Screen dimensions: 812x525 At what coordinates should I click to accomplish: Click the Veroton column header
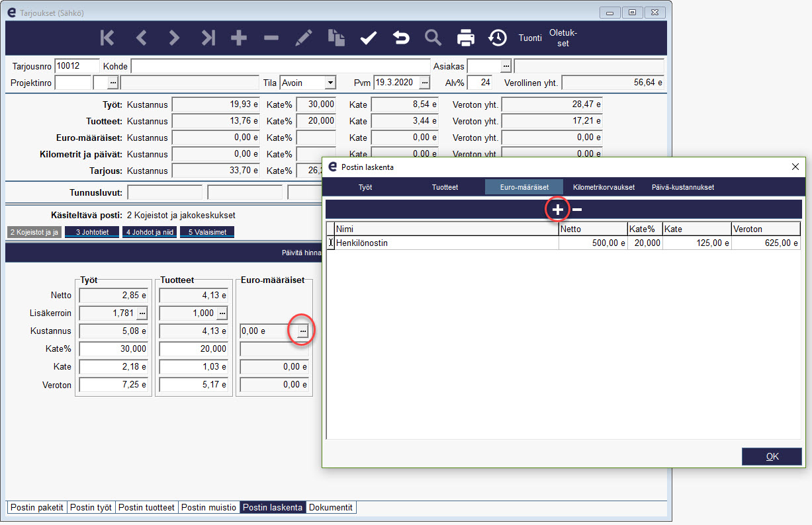pyautogui.click(x=766, y=229)
